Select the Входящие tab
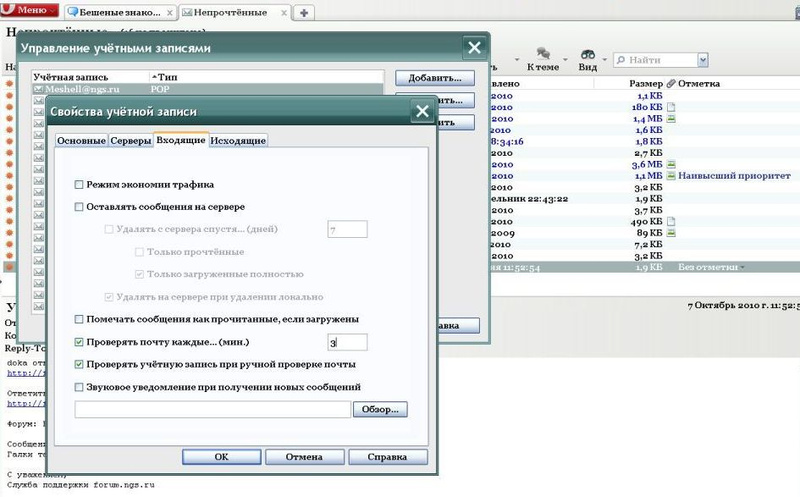The width and height of the screenshot is (800, 497). 181,140
